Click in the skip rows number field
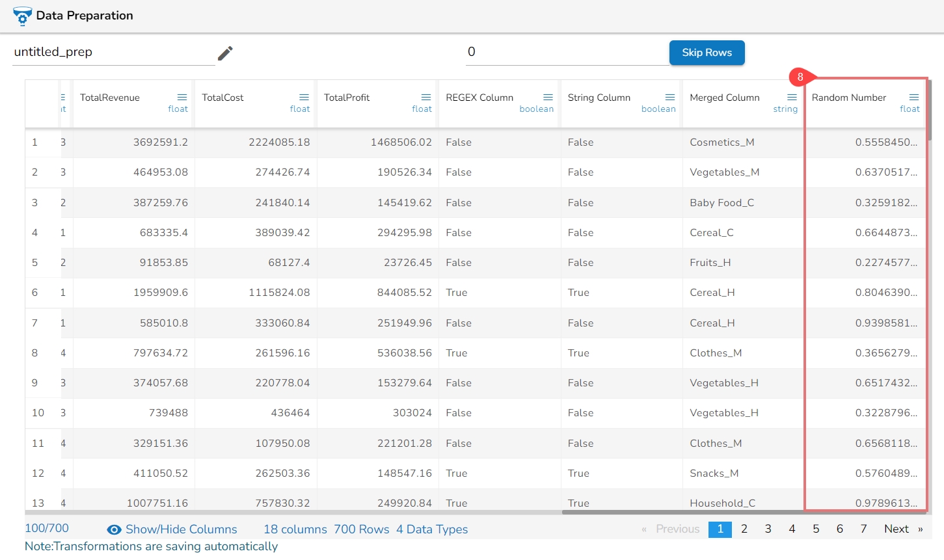Image resolution: width=944 pixels, height=560 pixels. pos(566,52)
